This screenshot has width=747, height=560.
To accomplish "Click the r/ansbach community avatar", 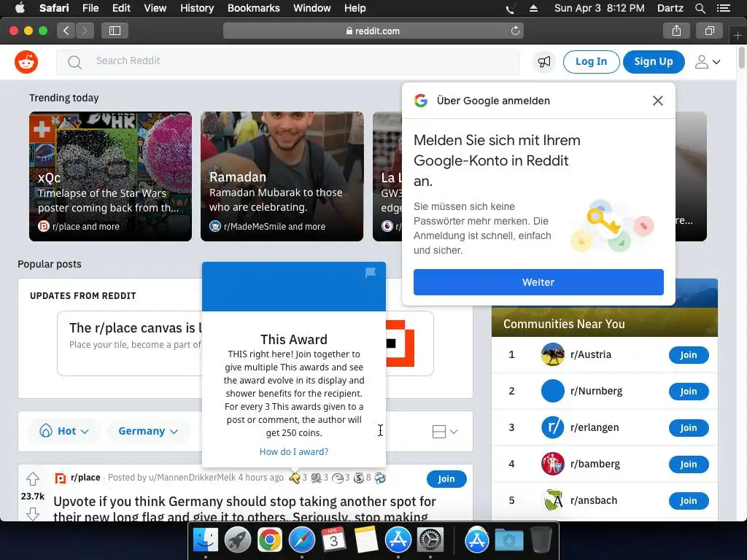I will [553, 500].
